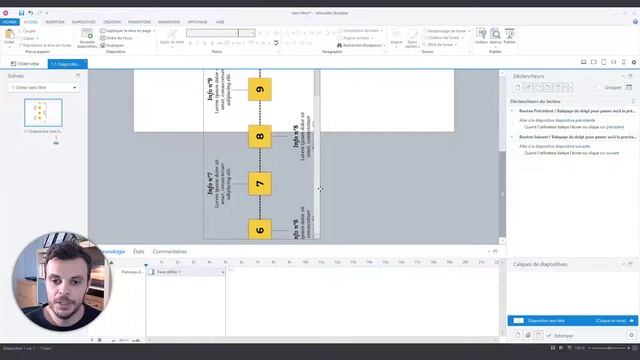Open the Panneau défilant 1 timeline entry dropdown
Viewport: 640px width, 360px height.
[223, 272]
